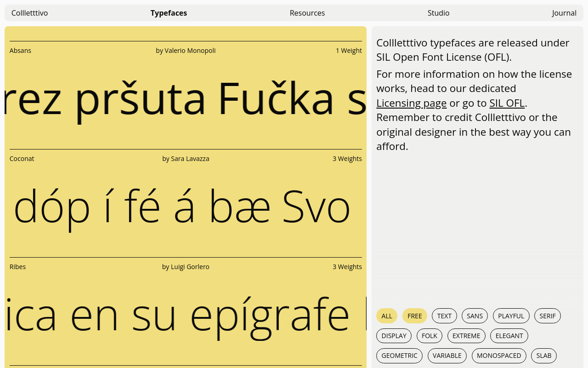This screenshot has width=588, height=368.
Task: Click the '3 Weights' label for Ribes
Action: coord(347,267)
